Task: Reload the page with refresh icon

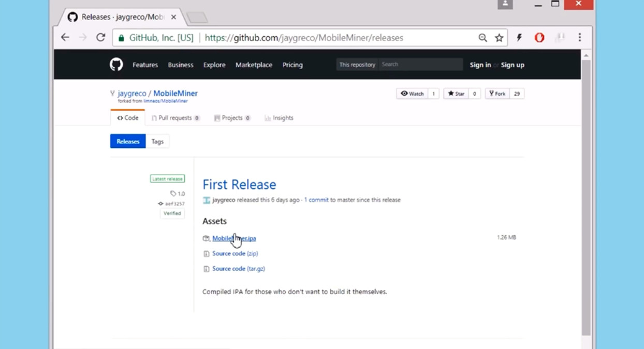Action: [x=101, y=37]
